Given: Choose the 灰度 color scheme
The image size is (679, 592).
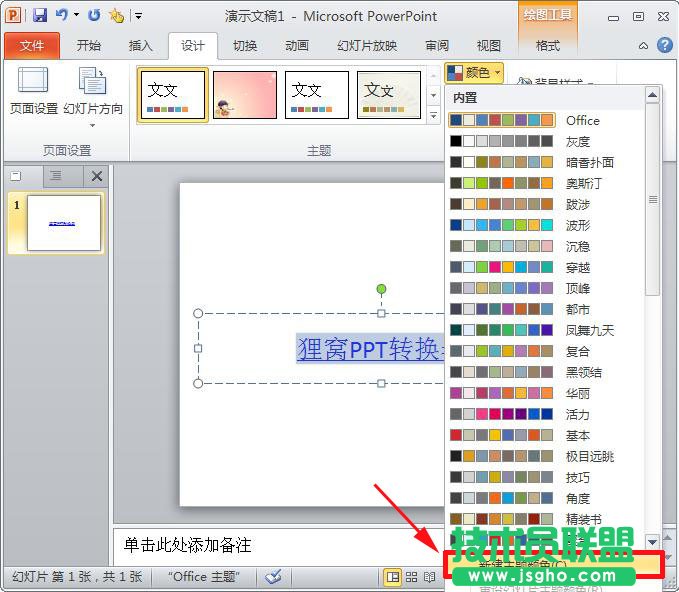Looking at the screenshot, I should [x=546, y=141].
